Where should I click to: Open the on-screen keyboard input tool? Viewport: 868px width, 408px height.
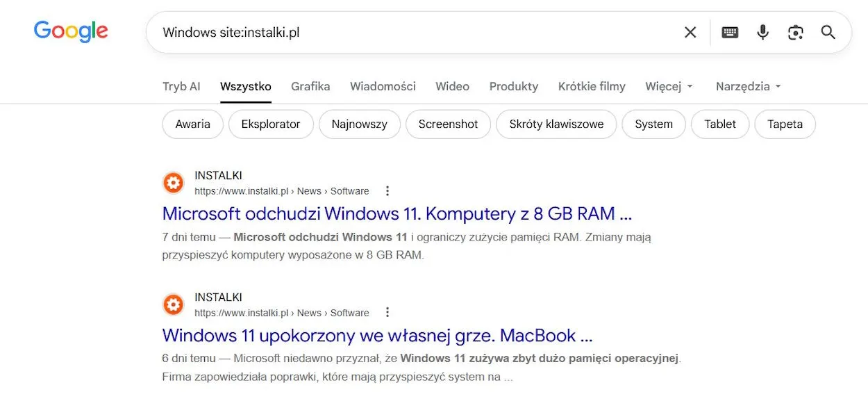(730, 32)
